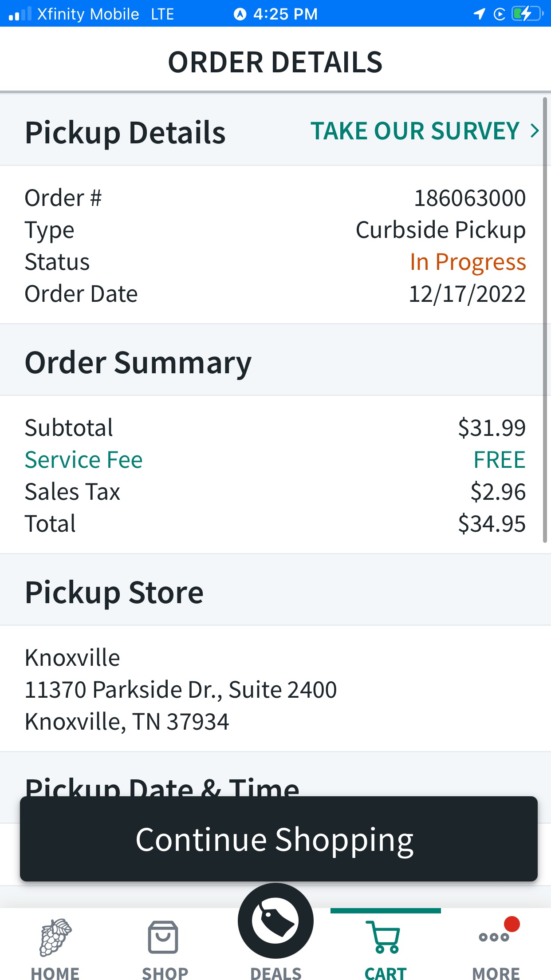Tap the Service Fee link

click(83, 460)
